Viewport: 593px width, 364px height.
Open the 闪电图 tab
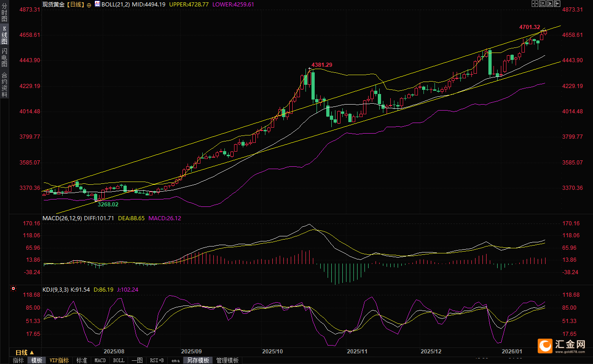pyautogui.click(x=4, y=57)
